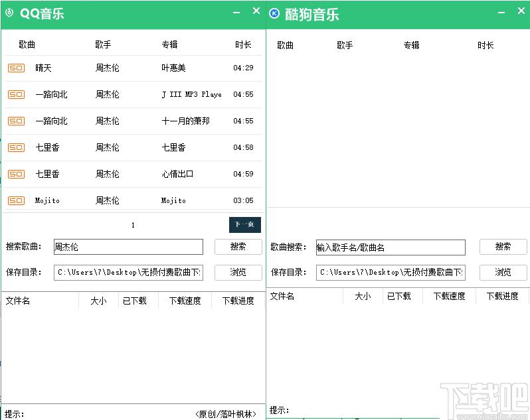Click SQ badge for Mojito
The height and width of the screenshot is (420, 530).
(x=16, y=200)
